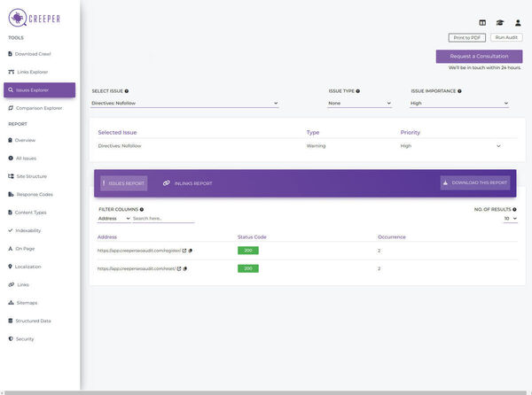Select Issues Explorer in sidebar
532x395 pixels.
pyautogui.click(x=39, y=90)
